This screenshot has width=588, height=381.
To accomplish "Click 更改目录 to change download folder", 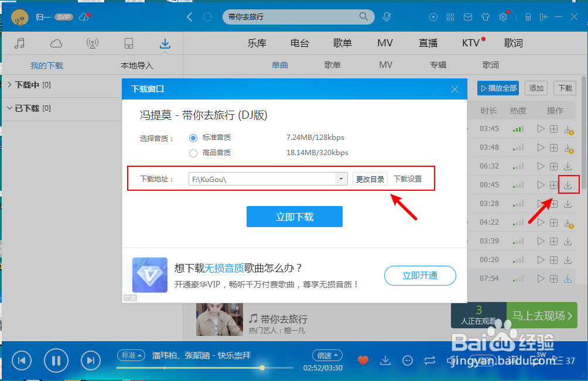I will 370,179.
